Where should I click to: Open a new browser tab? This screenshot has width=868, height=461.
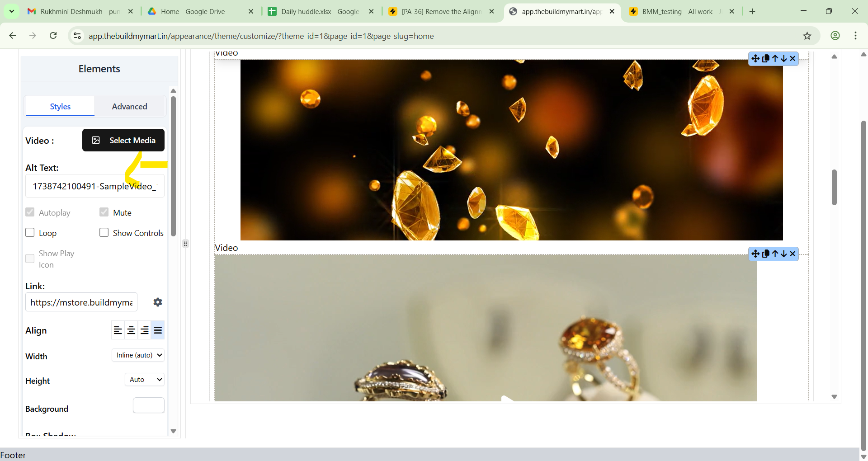(x=752, y=11)
